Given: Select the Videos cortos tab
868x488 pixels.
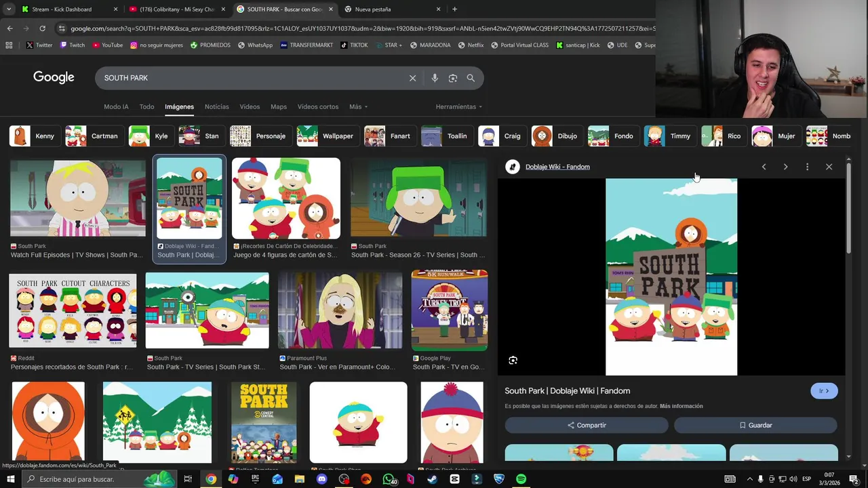Looking at the screenshot, I should [x=318, y=107].
